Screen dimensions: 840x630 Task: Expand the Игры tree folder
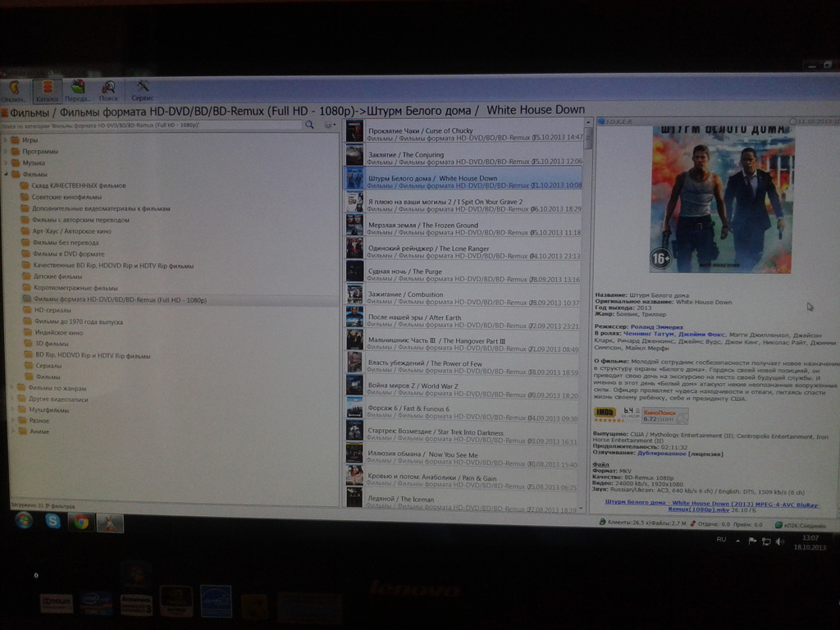tap(7, 140)
